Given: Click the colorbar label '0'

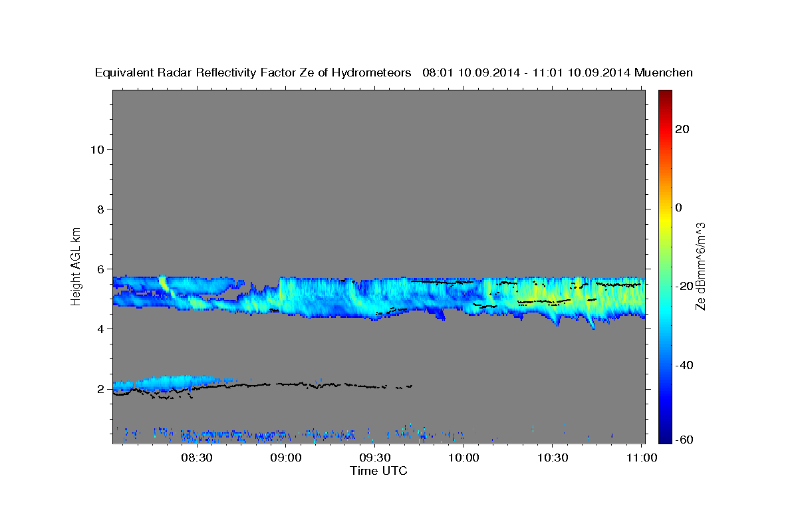Looking at the screenshot, I should (678, 207).
